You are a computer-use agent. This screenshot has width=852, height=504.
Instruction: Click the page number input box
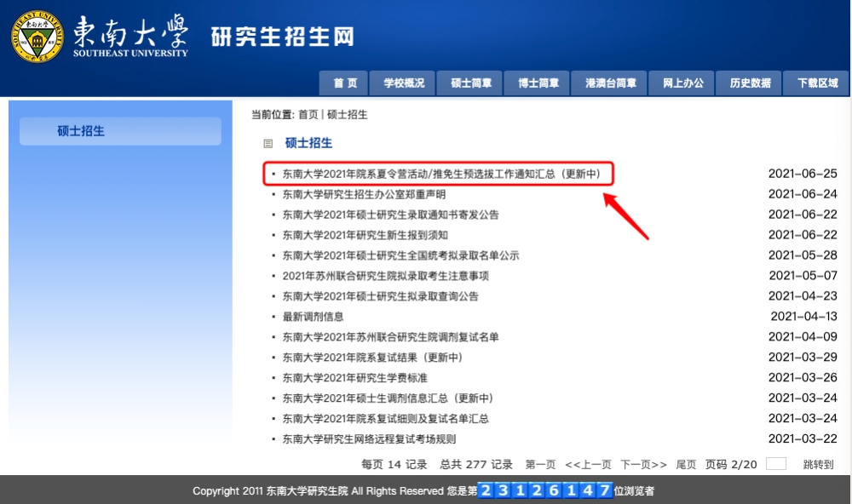[776, 464]
